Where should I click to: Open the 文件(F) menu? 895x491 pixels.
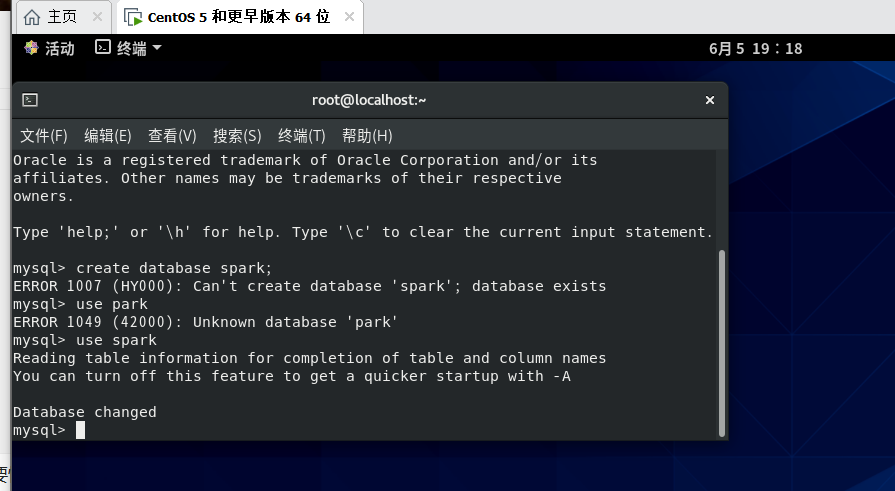(x=44, y=135)
